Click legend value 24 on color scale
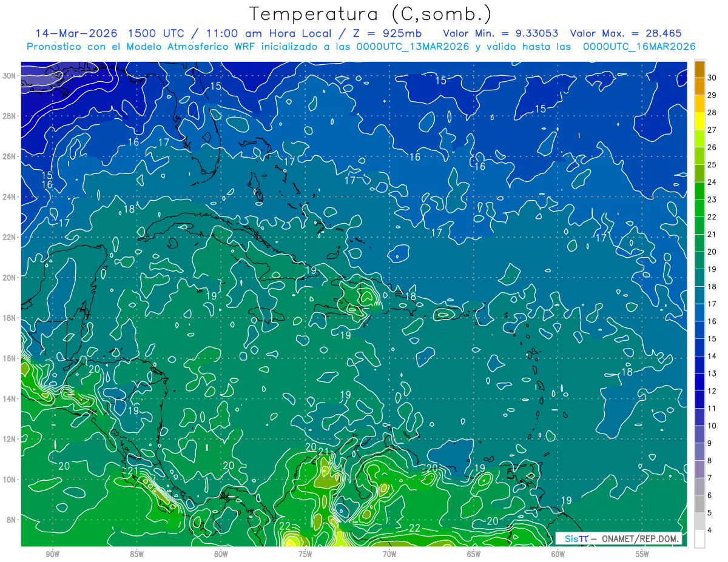 click(x=712, y=182)
